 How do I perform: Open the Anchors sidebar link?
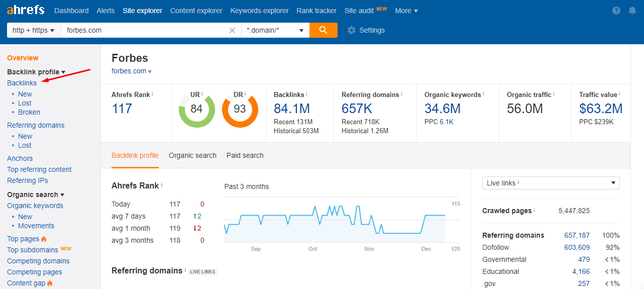click(20, 158)
